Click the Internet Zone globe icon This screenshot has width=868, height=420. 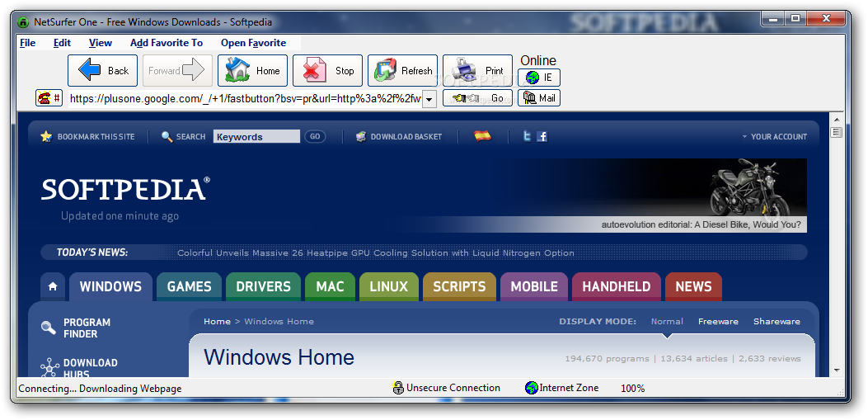pos(532,388)
